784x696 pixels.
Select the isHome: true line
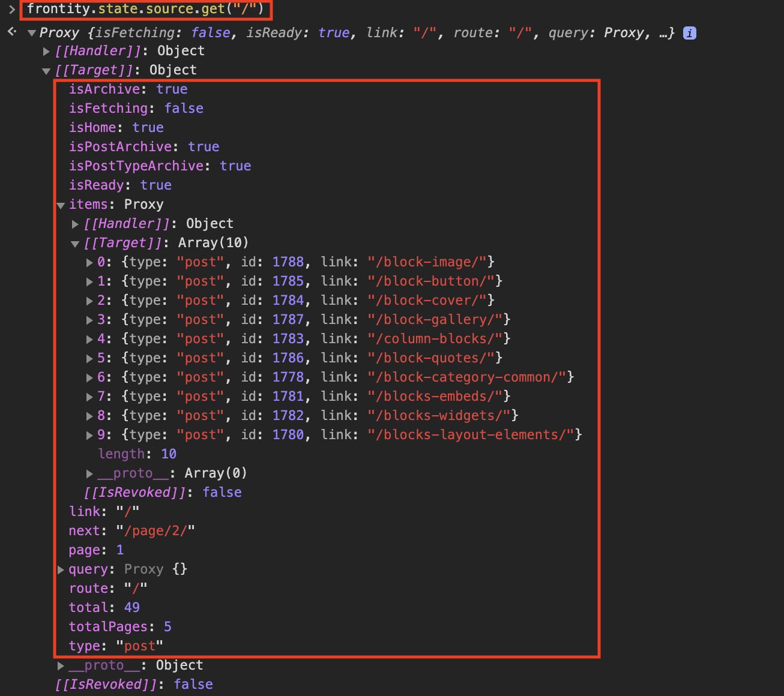(116, 127)
